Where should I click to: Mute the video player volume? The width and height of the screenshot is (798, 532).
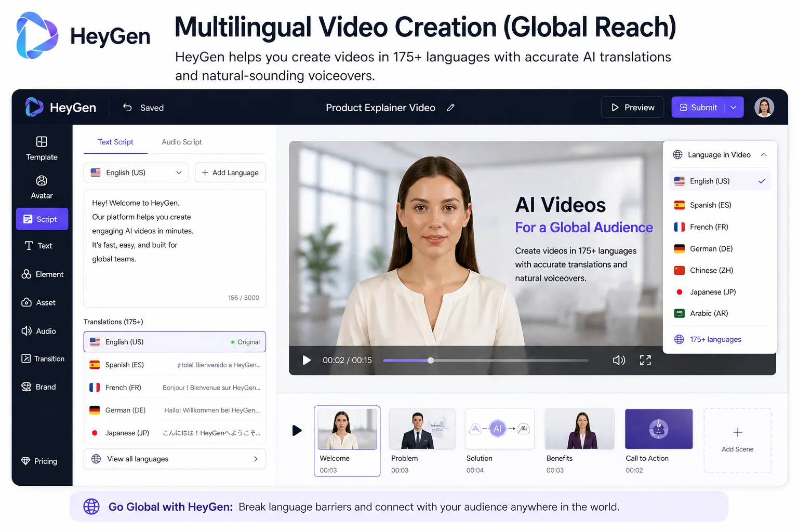tap(619, 361)
